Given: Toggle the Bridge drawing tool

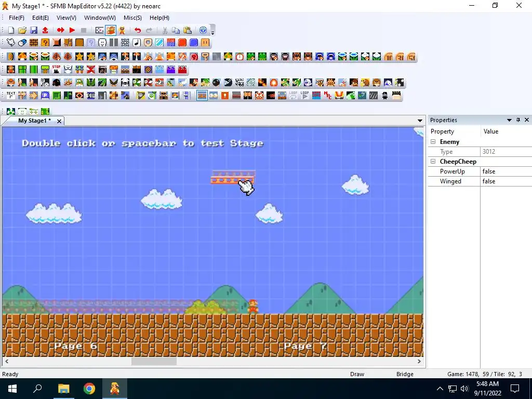Looking at the screenshot, I should pyautogui.click(x=202, y=96).
